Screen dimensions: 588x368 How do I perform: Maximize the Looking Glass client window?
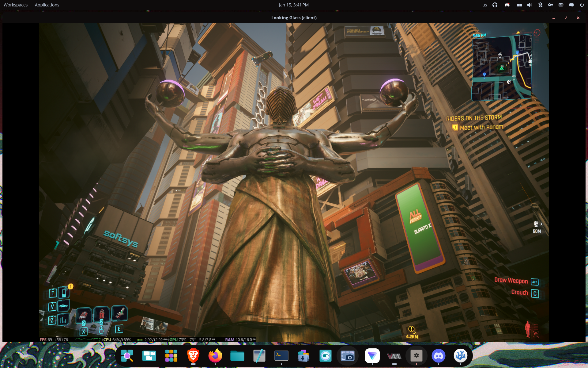[566, 18]
